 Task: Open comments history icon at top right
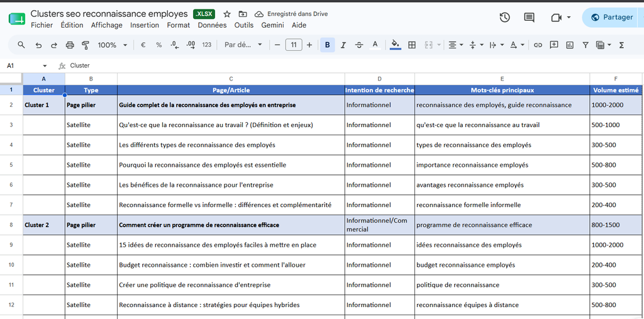pos(529,17)
